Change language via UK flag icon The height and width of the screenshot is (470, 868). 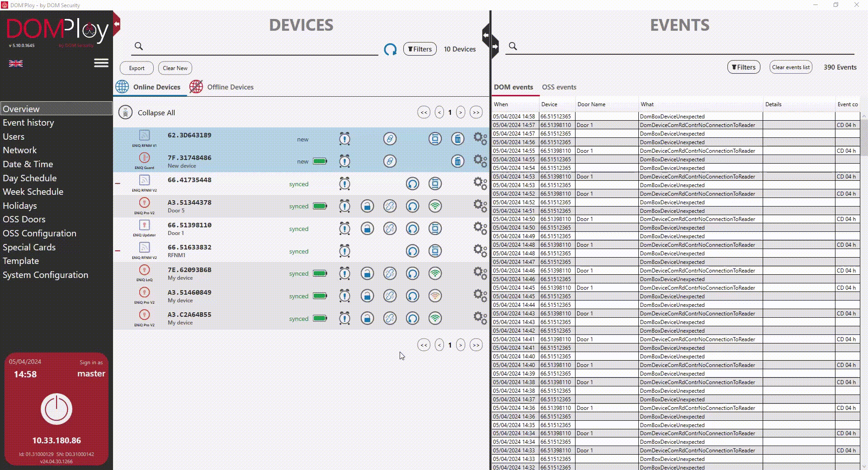[x=16, y=64]
